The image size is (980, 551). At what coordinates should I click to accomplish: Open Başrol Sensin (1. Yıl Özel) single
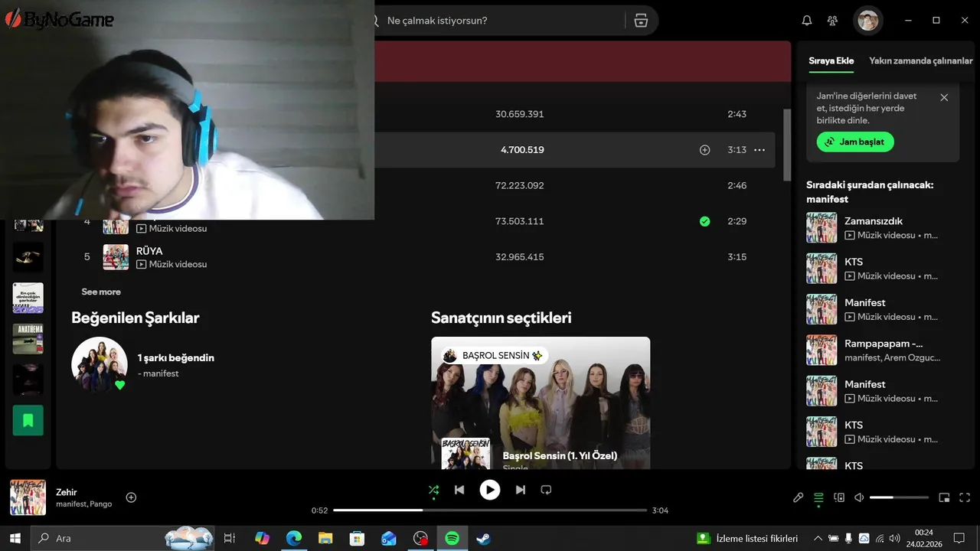[560, 455]
